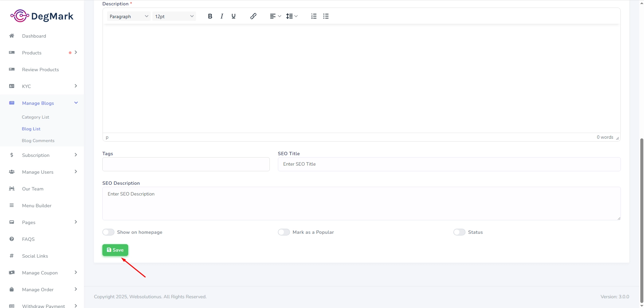The width and height of the screenshot is (644, 308).
Task: Click the editor resize handle near word count
Action: (x=617, y=138)
